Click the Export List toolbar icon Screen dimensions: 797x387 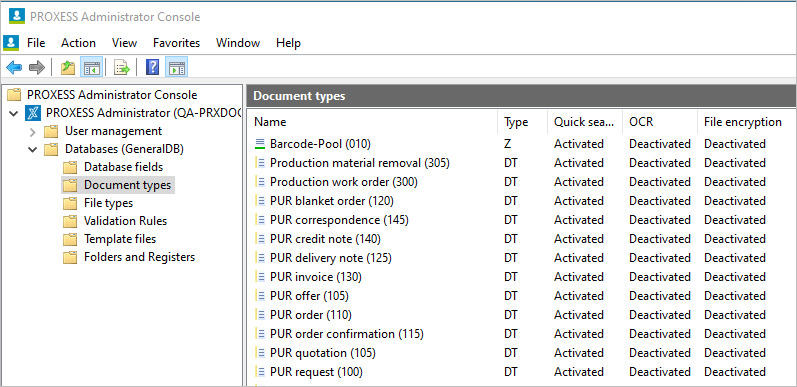pos(122,67)
